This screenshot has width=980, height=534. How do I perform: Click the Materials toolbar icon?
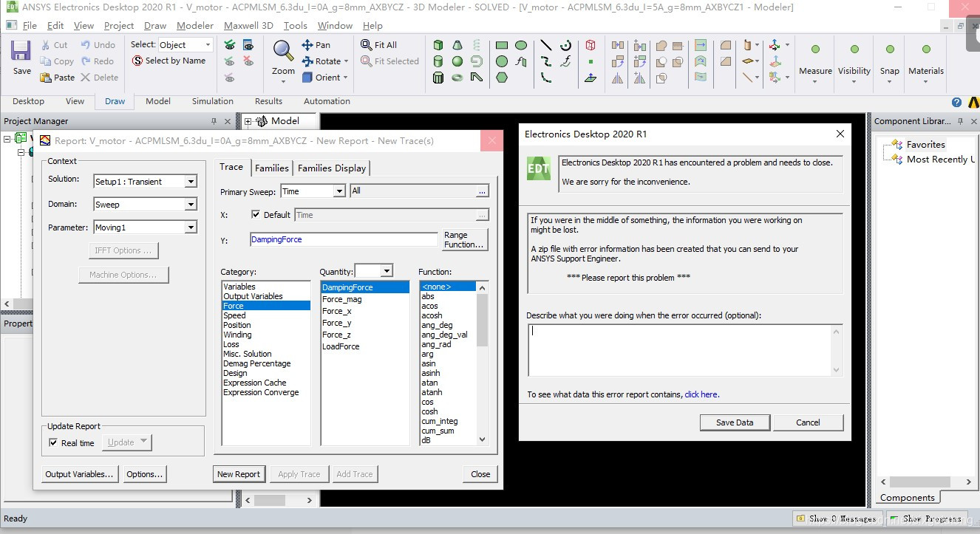click(925, 58)
